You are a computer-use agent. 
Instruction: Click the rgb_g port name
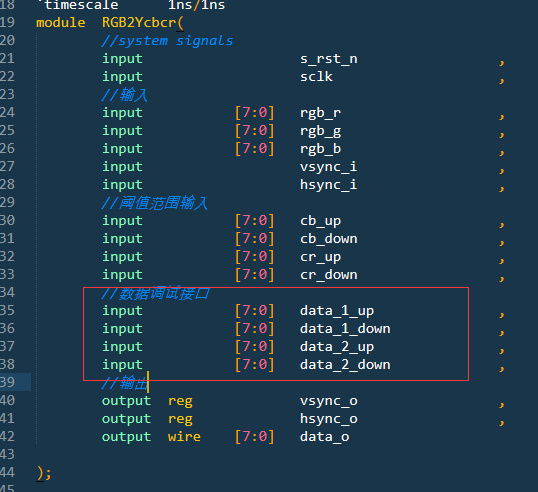(320, 131)
